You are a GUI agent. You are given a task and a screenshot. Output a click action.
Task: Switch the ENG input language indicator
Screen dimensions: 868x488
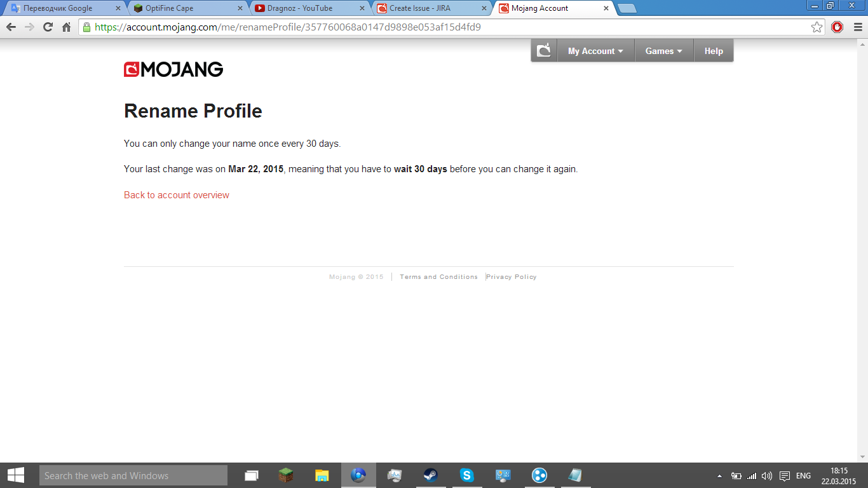click(x=803, y=476)
